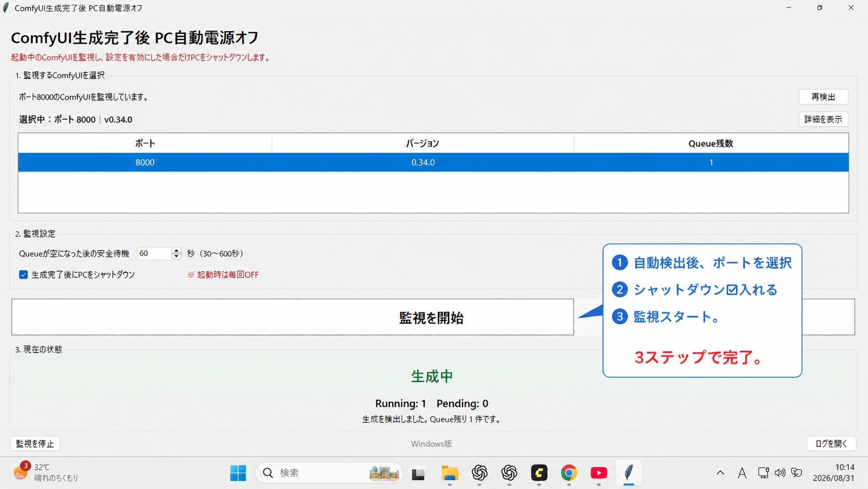Click the search magnifier in taskbar
Screen dimensions: 868x489
(268, 473)
